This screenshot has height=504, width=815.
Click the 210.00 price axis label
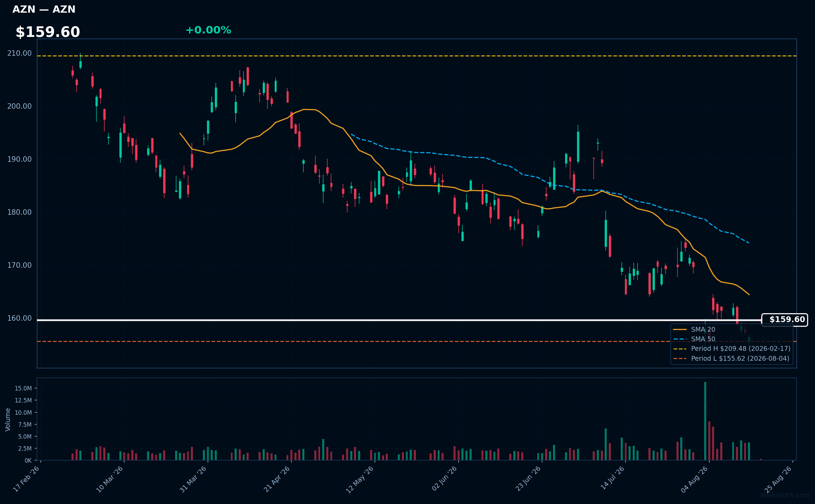click(19, 53)
